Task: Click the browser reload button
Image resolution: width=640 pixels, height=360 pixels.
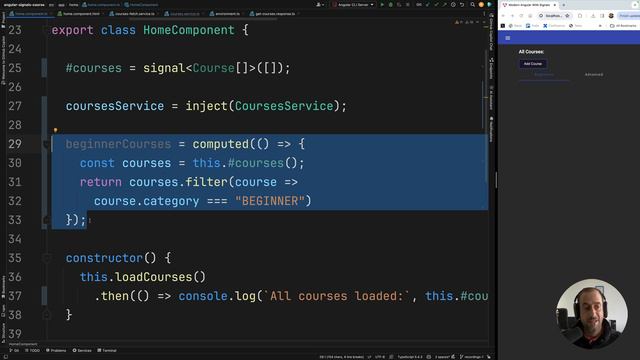Action: point(521,16)
